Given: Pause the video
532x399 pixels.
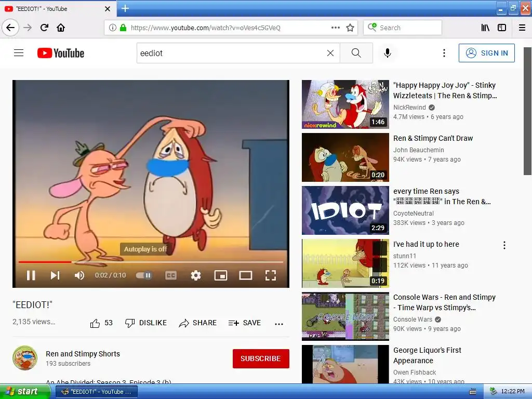Looking at the screenshot, I should pos(31,275).
